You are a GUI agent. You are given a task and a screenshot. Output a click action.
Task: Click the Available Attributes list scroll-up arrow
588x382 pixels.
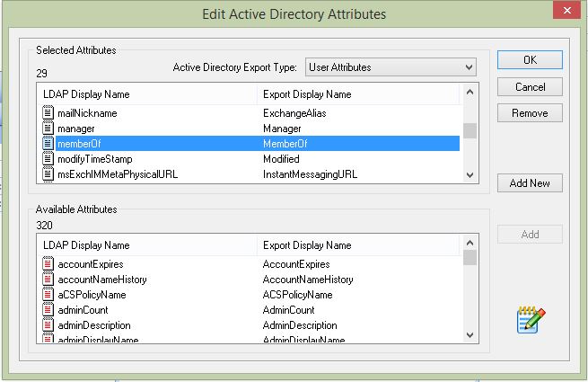click(470, 243)
